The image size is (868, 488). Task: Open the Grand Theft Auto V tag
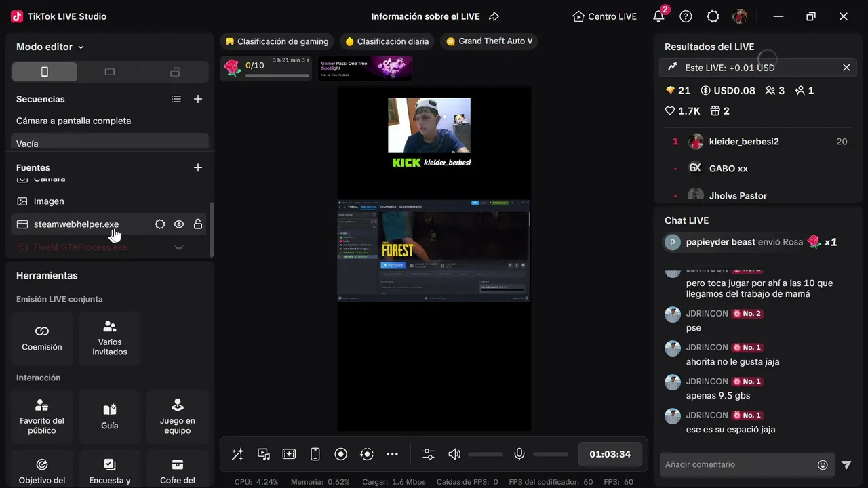[489, 41]
